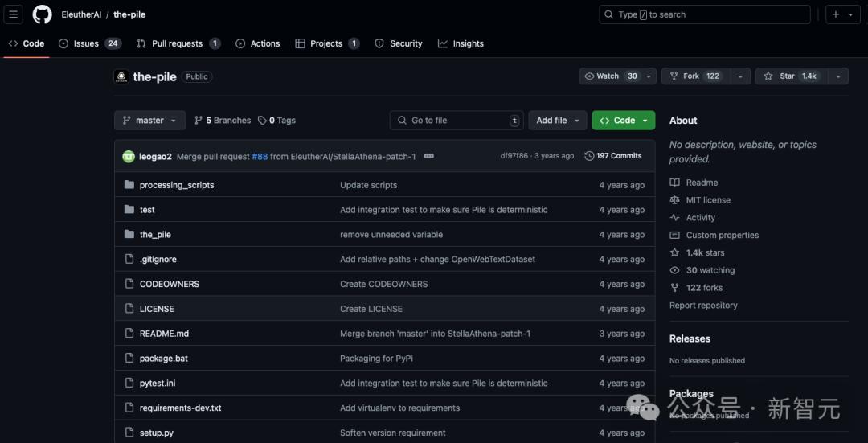This screenshot has width=868, height=443.
Task: Open the green Code dropdown
Action: 623,121
